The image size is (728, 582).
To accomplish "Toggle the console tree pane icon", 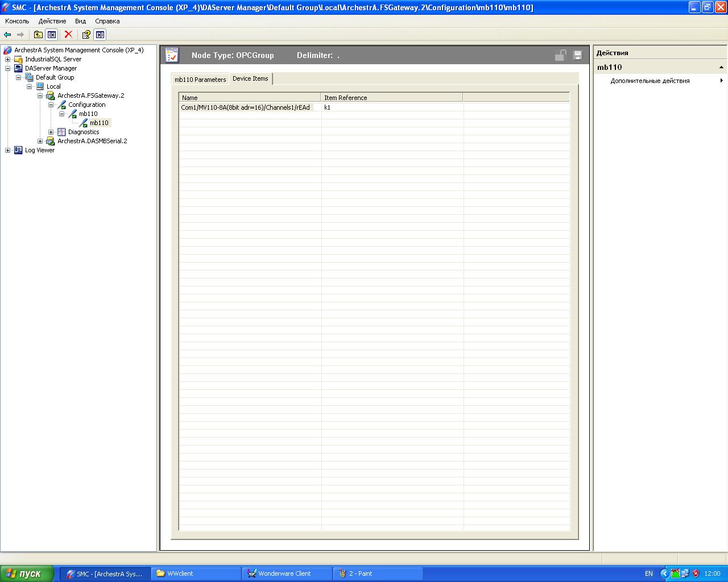I will [x=52, y=35].
